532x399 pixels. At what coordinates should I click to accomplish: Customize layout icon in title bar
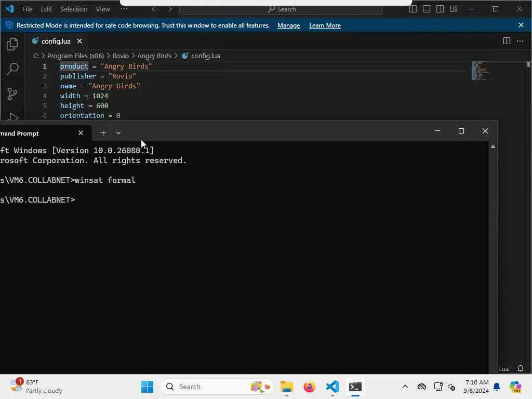click(x=454, y=9)
